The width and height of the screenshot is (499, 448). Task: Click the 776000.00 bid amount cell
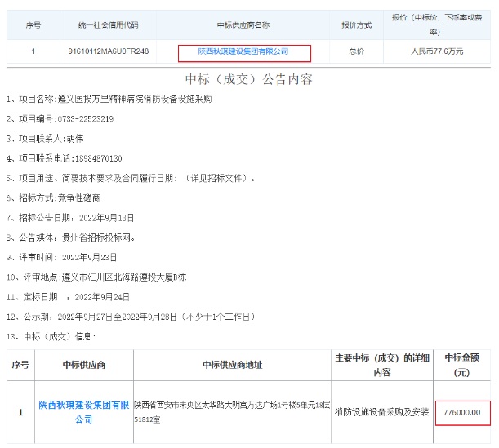point(461,412)
